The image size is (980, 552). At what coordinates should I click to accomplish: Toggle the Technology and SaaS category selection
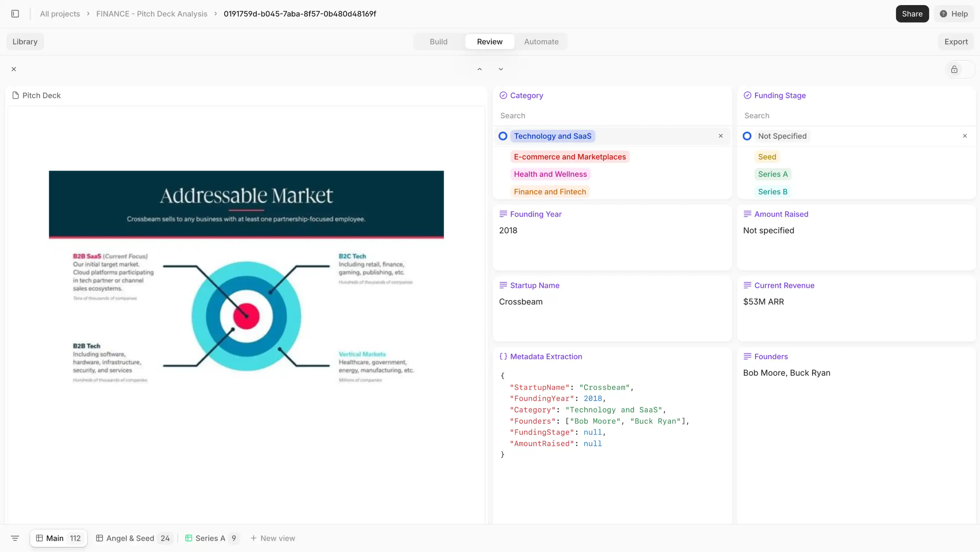[x=503, y=136]
